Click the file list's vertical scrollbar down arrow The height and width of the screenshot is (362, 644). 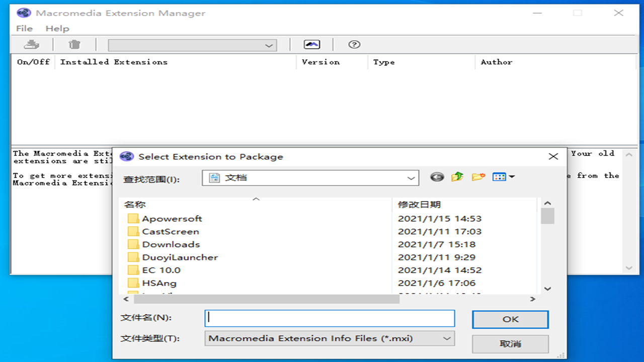click(548, 289)
